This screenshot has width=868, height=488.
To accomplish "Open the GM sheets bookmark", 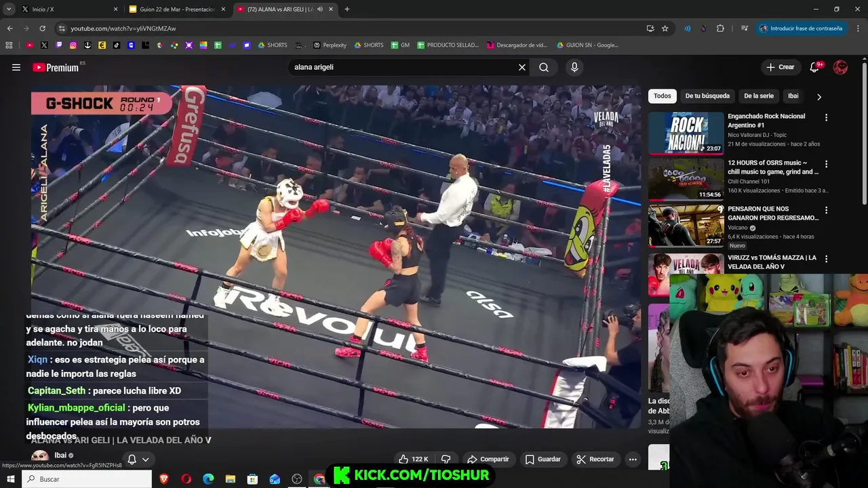I will pyautogui.click(x=400, y=45).
